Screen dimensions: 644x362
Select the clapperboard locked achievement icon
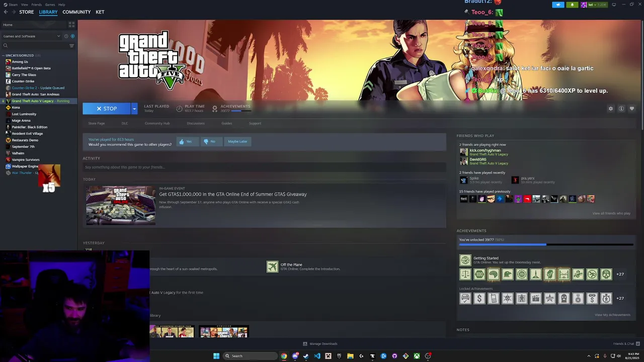pyautogui.click(x=536, y=298)
